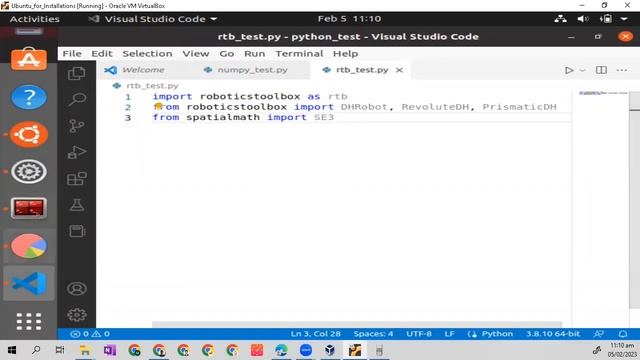Open the red Terminator app in dock
This screenshot has height=360, width=640.
29,209
